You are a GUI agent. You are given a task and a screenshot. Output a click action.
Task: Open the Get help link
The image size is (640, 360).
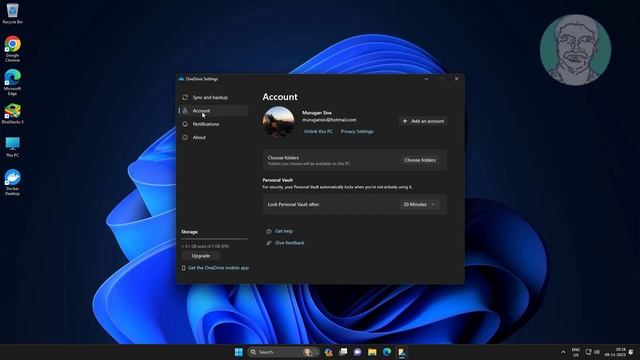[x=284, y=231]
